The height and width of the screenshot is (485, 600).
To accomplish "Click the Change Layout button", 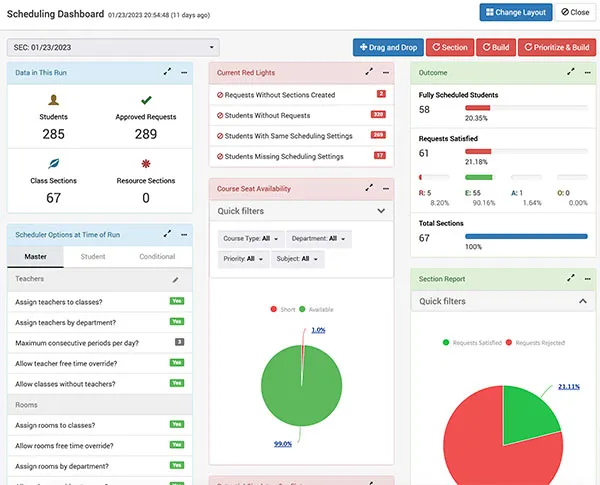I will [x=516, y=13].
